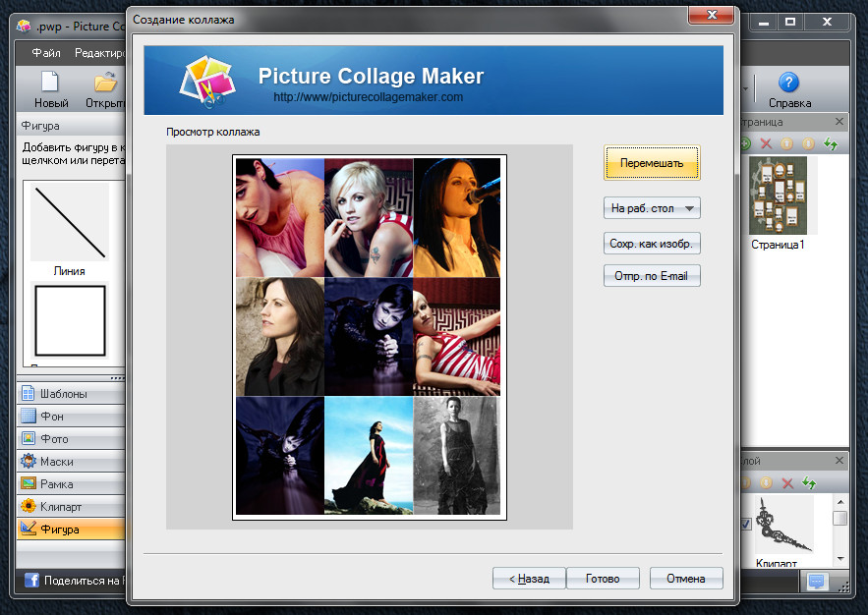This screenshot has width=868, height=615.
Task: Confirm with the Готово button
Action: 603,579
